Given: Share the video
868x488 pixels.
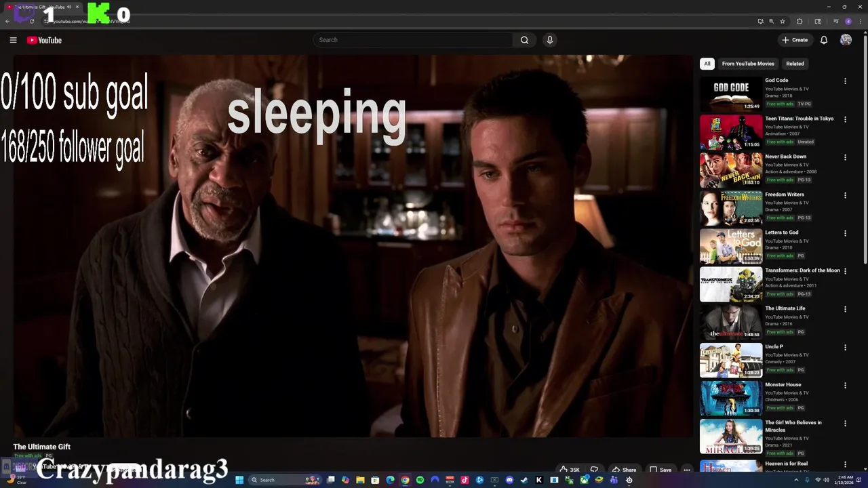Looking at the screenshot, I should [624, 470].
